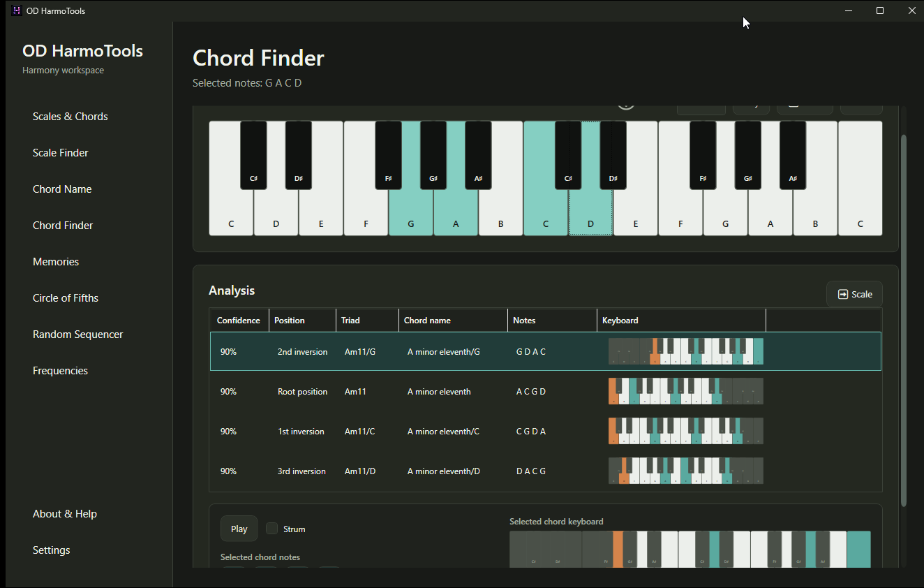Screen dimensions: 924x588
Task: Go to Chord Name page
Action: 62,189
